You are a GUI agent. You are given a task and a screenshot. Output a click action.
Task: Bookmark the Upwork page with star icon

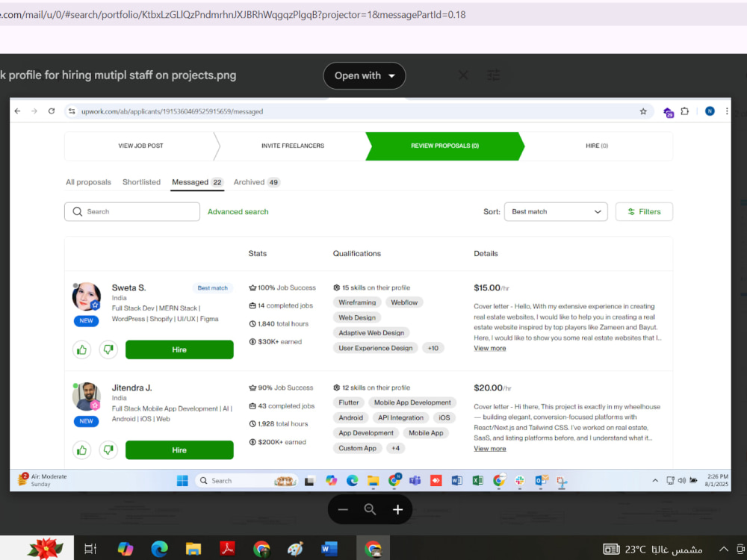click(x=643, y=111)
